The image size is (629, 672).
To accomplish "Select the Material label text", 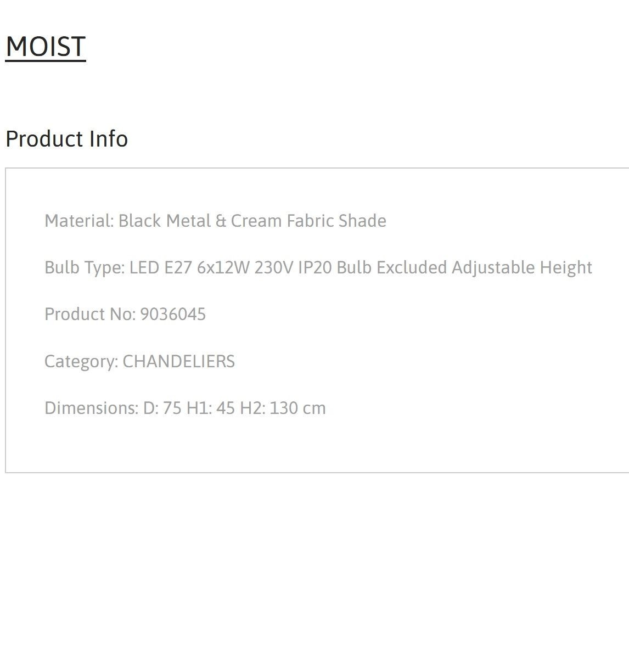I will [x=79, y=221].
